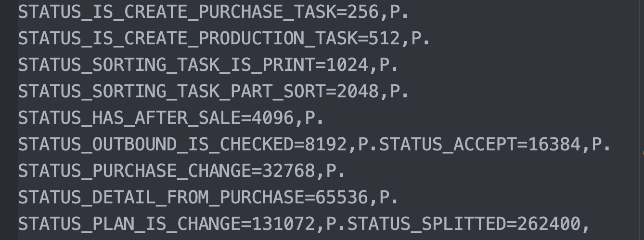Click the STATUS_SORTING_TASK_IS_PRINT constant name
The image size is (644, 240).
coord(167,65)
